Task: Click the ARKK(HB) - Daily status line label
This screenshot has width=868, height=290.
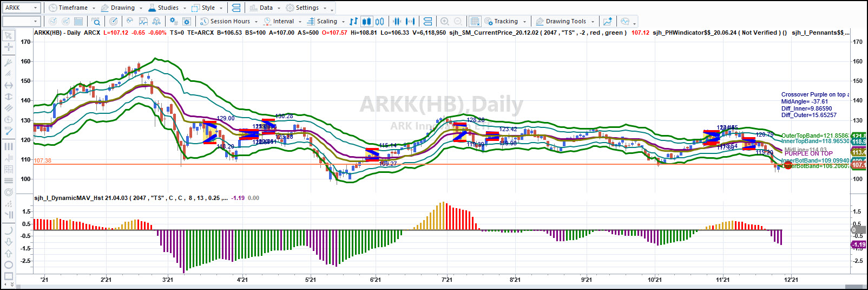Action: coord(57,33)
